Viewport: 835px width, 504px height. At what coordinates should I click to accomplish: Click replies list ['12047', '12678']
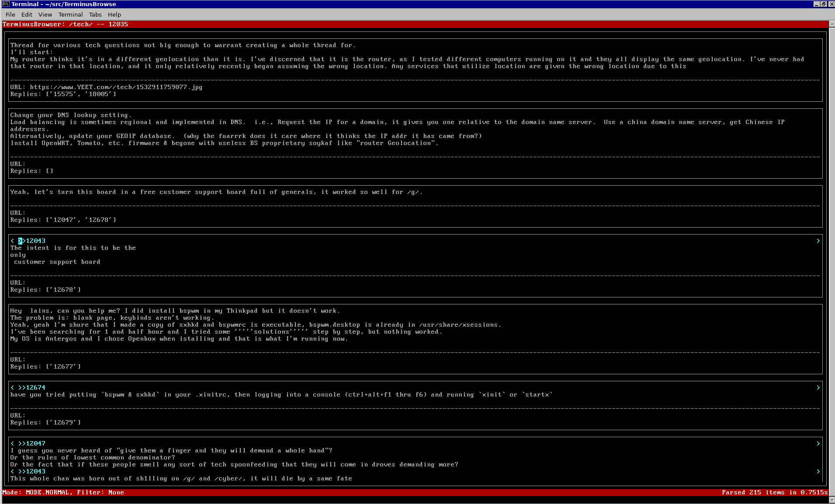[x=81, y=220]
